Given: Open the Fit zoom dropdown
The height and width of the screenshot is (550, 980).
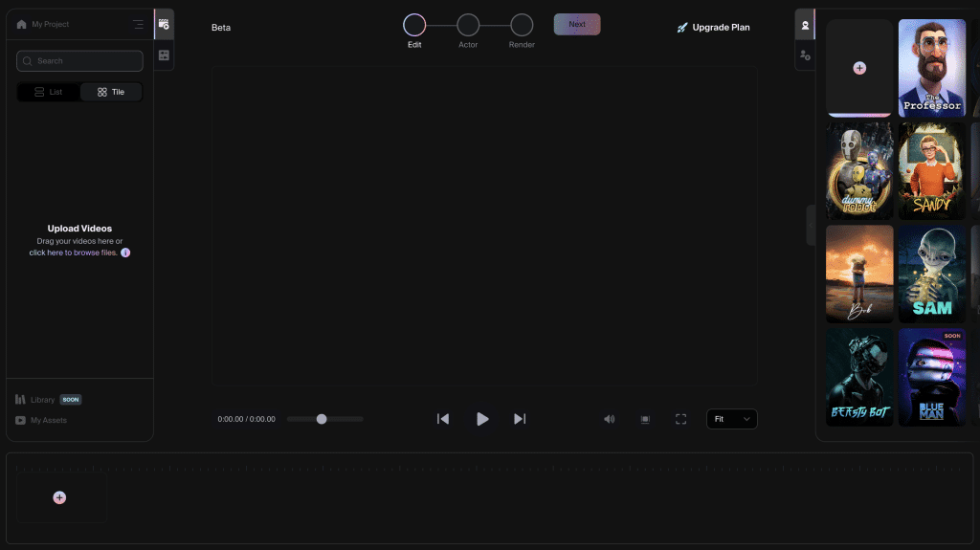Looking at the screenshot, I should coord(731,419).
